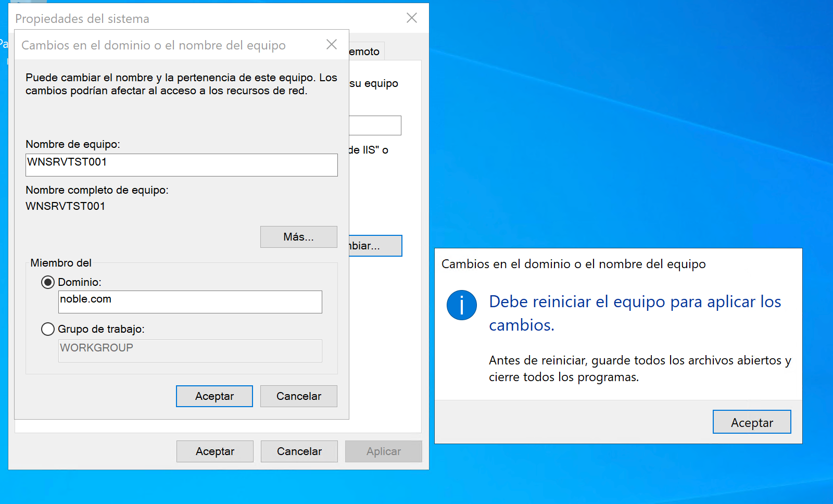Close the Cambios en el dominio dialog
Image resolution: width=833 pixels, height=504 pixels.
click(331, 45)
